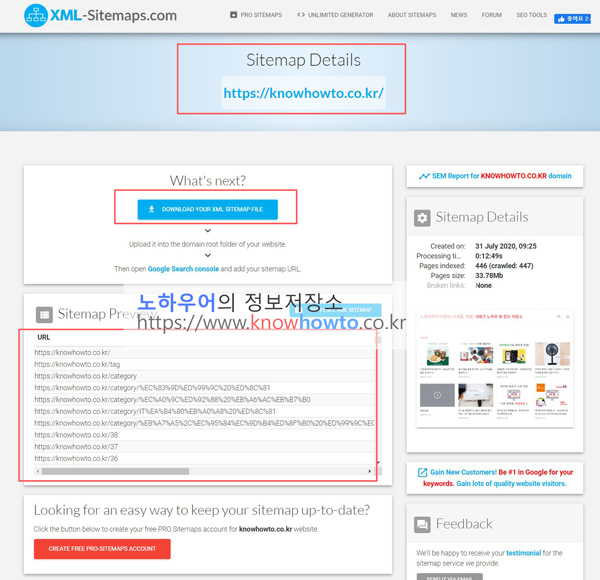Click the right arrow of preview scrollbar
This screenshot has width=600, height=580.
pos(369,471)
